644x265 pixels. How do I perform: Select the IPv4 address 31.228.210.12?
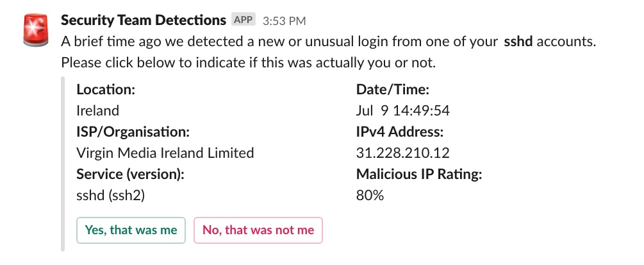[402, 153]
